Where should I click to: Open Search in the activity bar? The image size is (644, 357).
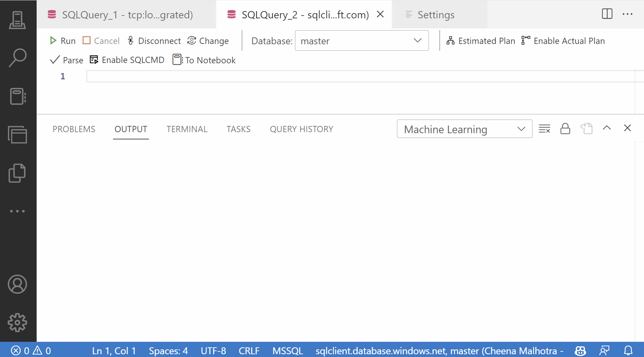click(x=18, y=58)
